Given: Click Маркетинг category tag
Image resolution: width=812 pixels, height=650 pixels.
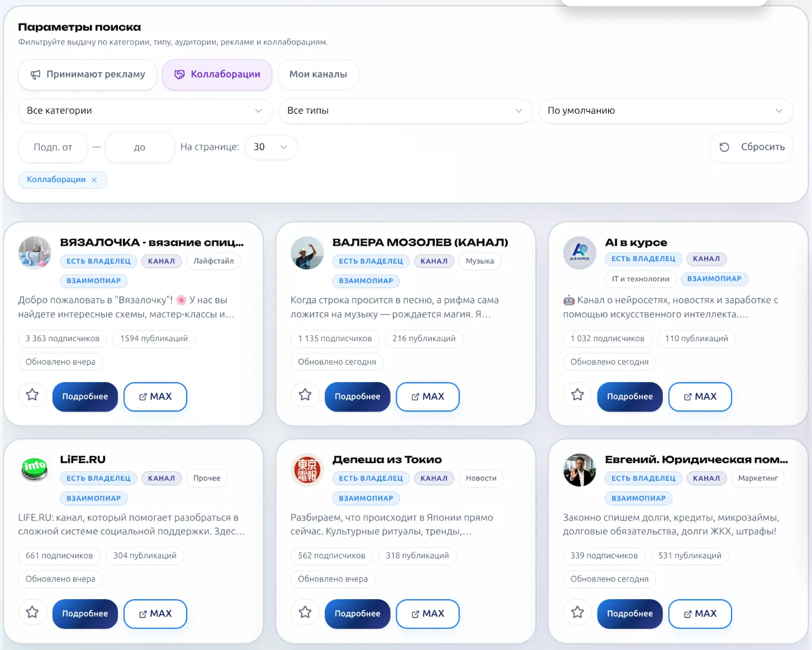Looking at the screenshot, I should click(758, 478).
